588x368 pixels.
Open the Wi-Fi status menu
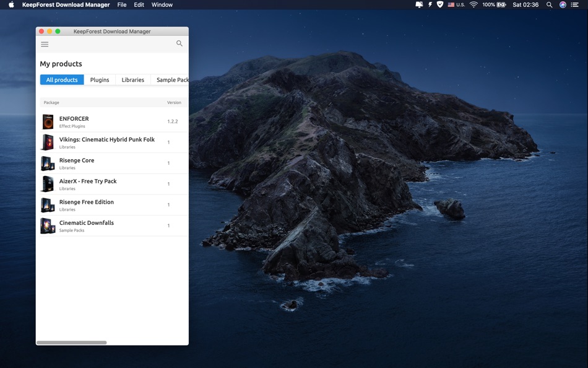click(473, 5)
